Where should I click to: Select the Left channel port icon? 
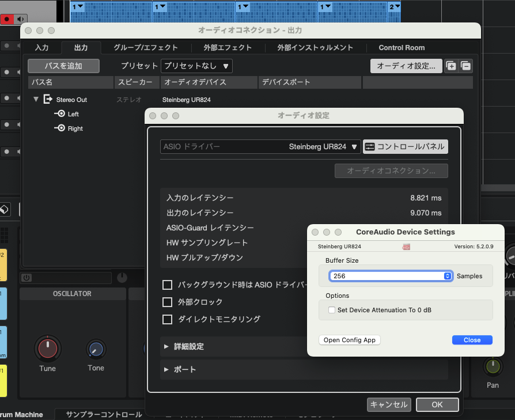pos(60,114)
